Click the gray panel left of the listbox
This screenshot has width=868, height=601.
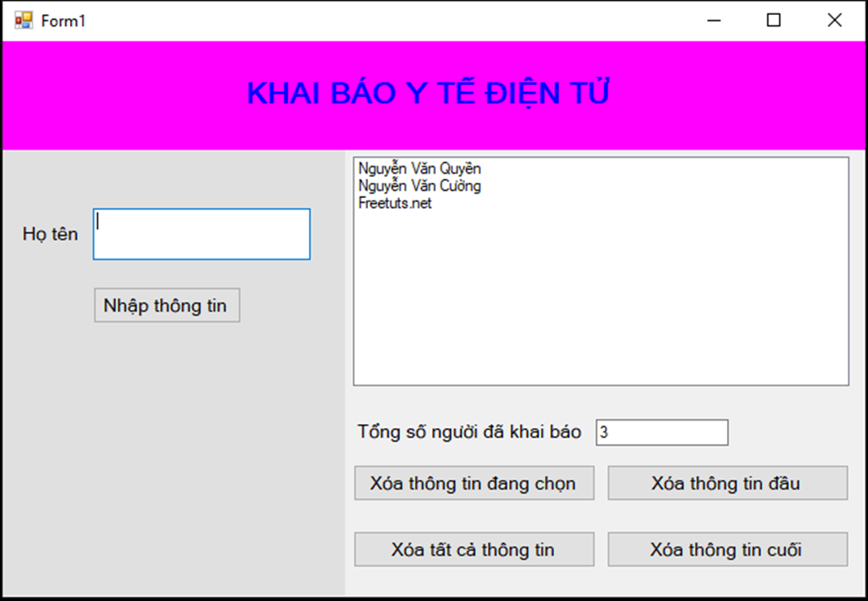tap(167, 417)
